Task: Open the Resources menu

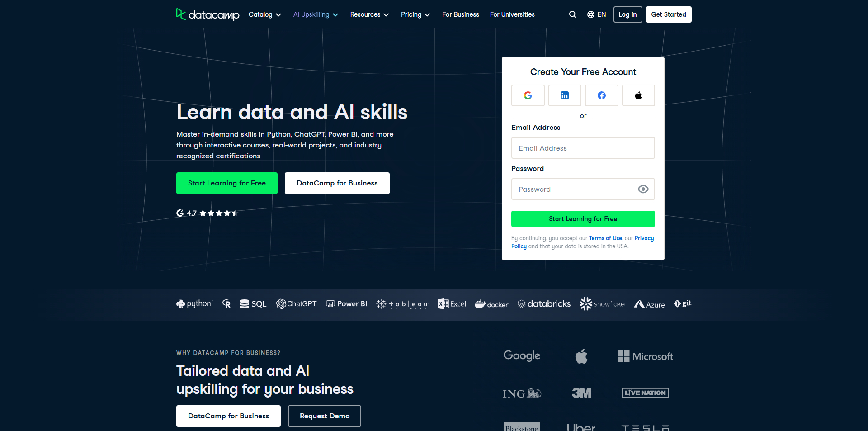Action: point(369,14)
